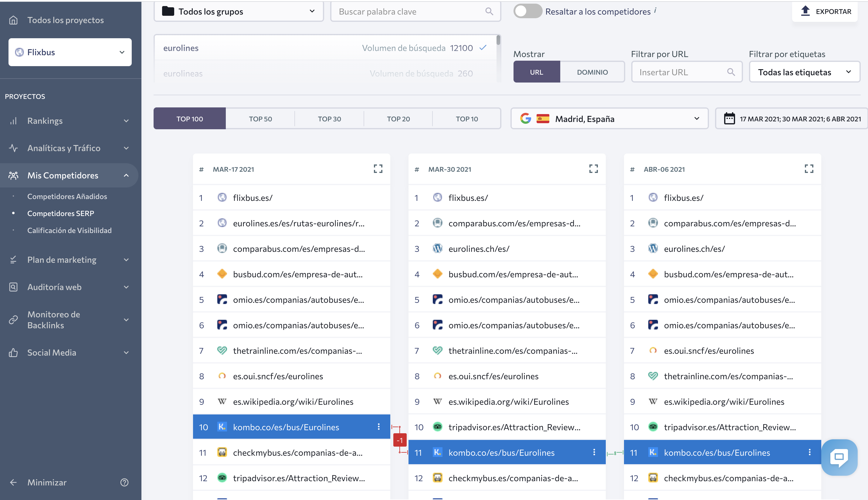Toggle Resaltar a los competidores switch

[527, 11]
